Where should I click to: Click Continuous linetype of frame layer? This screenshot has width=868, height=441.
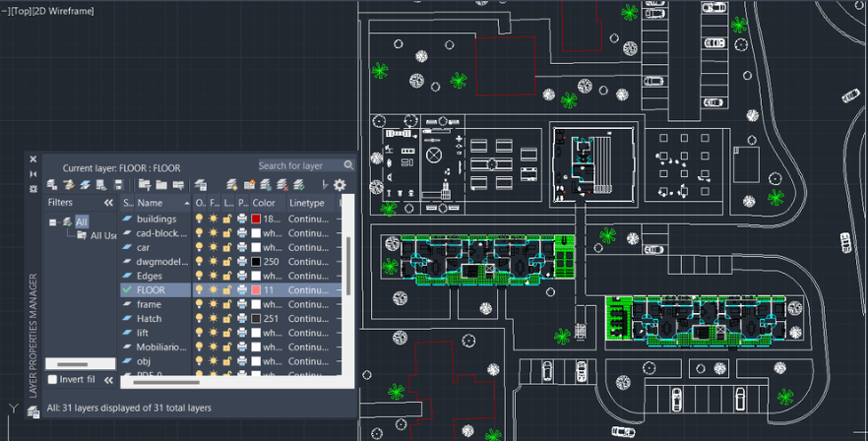coord(308,304)
